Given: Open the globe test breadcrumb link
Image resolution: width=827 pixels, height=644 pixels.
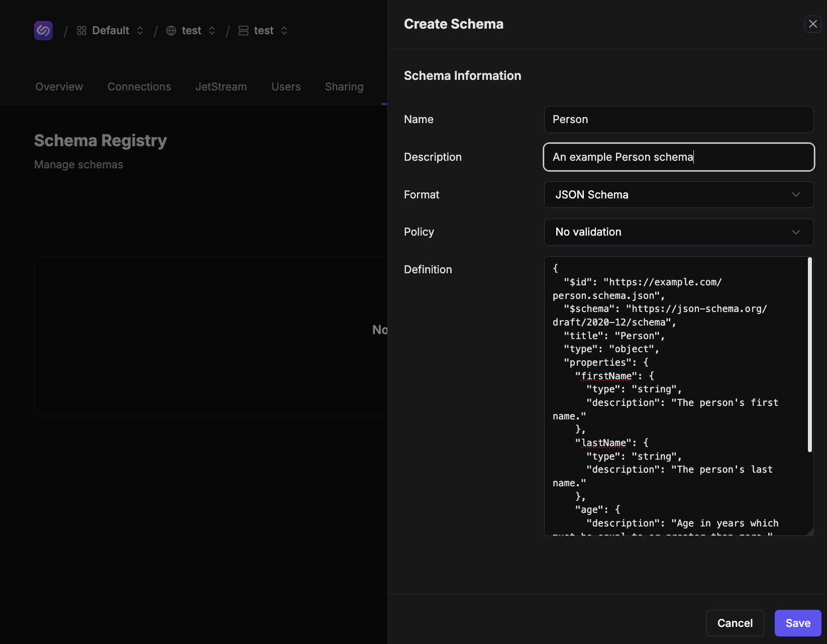Looking at the screenshot, I should 191,31.
